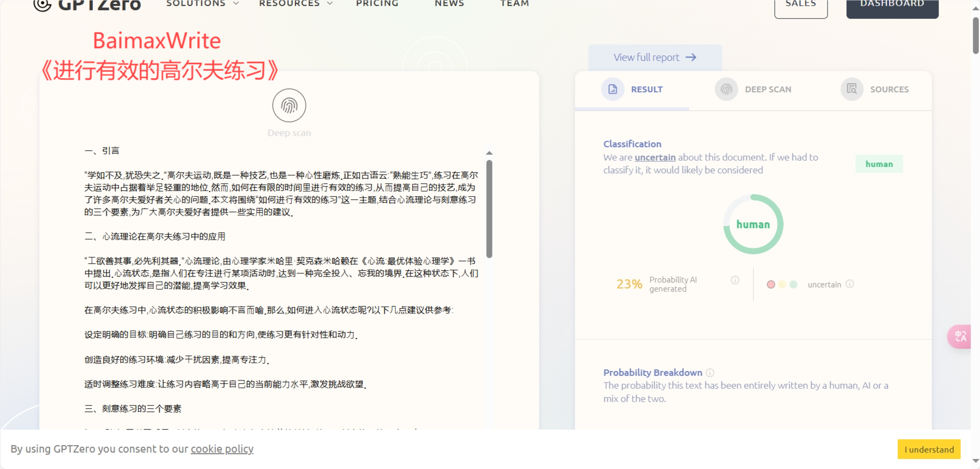Viewport: 980px width, 469px height.
Task: Click the arrow next to View full report
Action: [691, 57]
